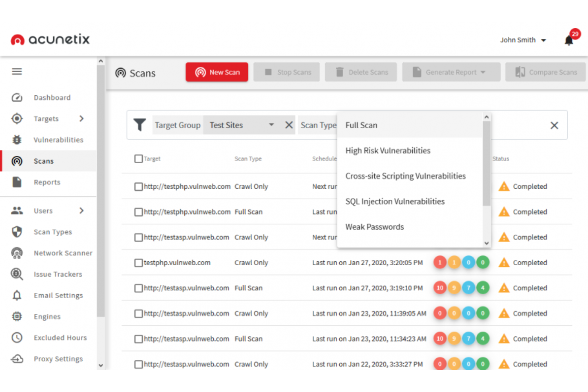Click the Acunetix logo
The image size is (588, 392).
tap(50, 39)
